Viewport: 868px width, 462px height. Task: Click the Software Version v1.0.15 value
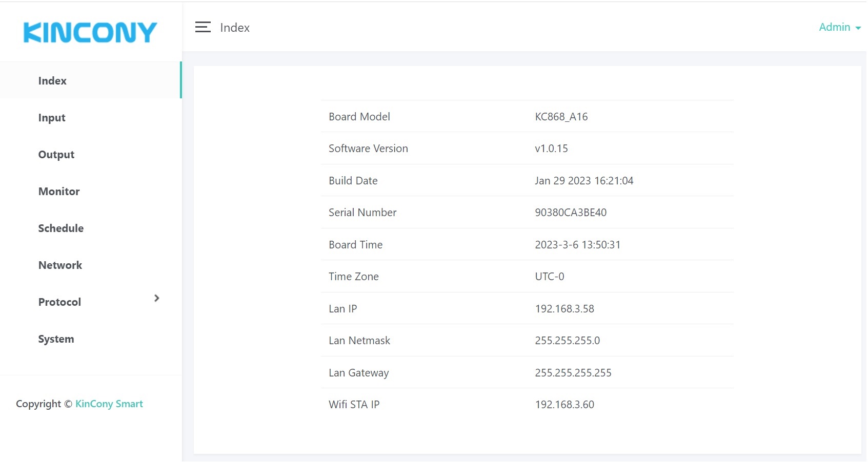tap(551, 149)
